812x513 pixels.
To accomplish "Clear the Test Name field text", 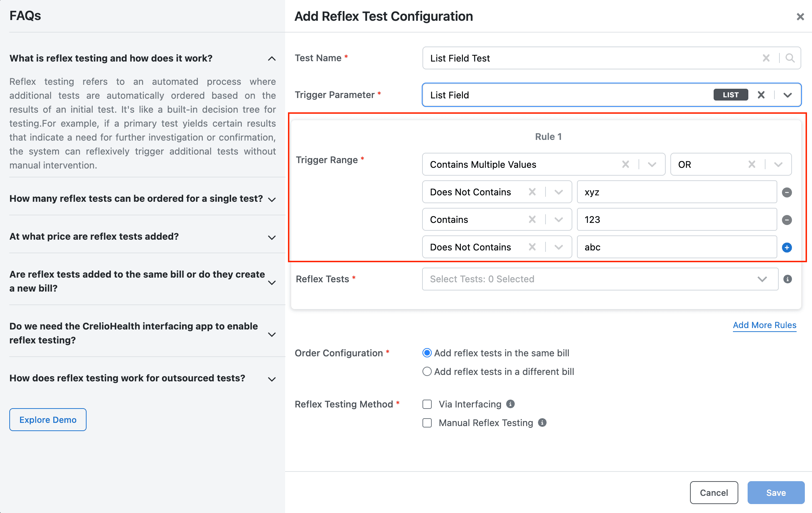I will coord(766,58).
